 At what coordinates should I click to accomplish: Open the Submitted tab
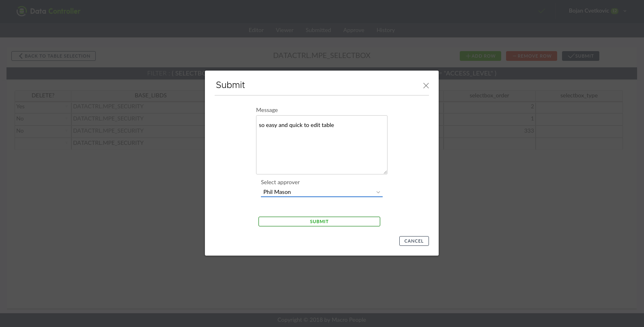pyautogui.click(x=318, y=30)
